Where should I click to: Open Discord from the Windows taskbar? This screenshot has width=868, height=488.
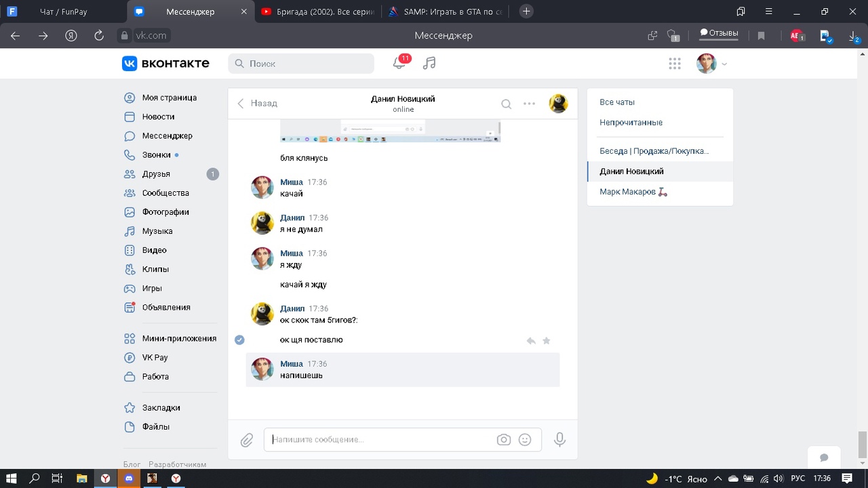(129, 479)
